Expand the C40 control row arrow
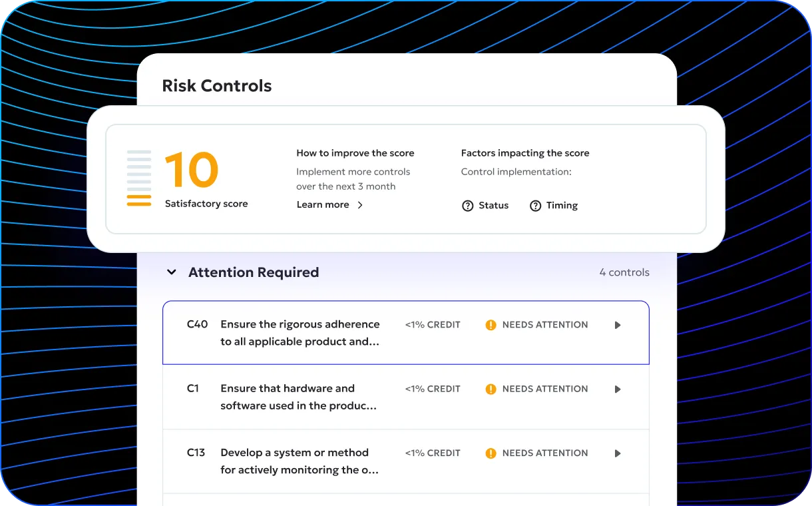The image size is (812, 506). click(618, 325)
